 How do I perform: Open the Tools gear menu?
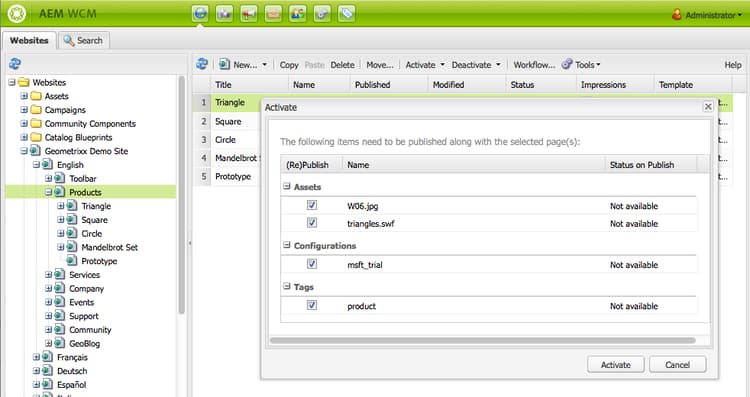(x=581, y=65)
